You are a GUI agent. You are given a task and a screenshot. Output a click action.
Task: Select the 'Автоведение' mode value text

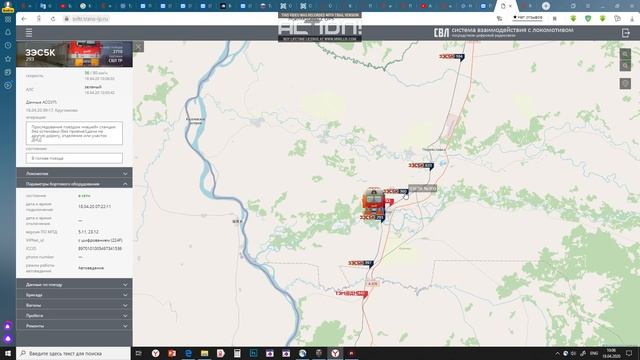[x=91, y=268]
